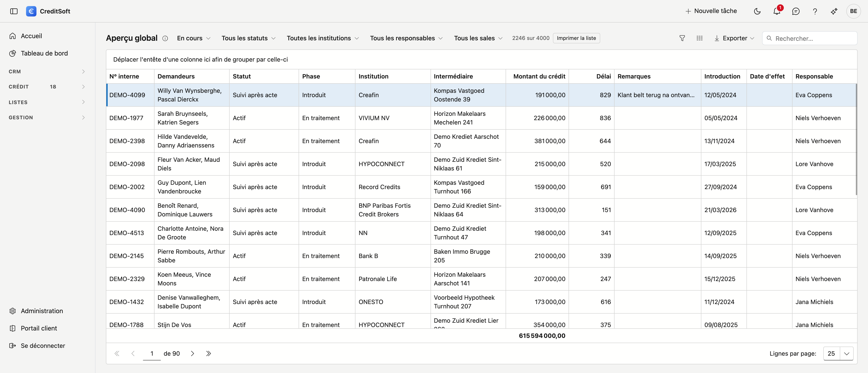
Task: Click the Portail client icon
Action: (12, 328)
